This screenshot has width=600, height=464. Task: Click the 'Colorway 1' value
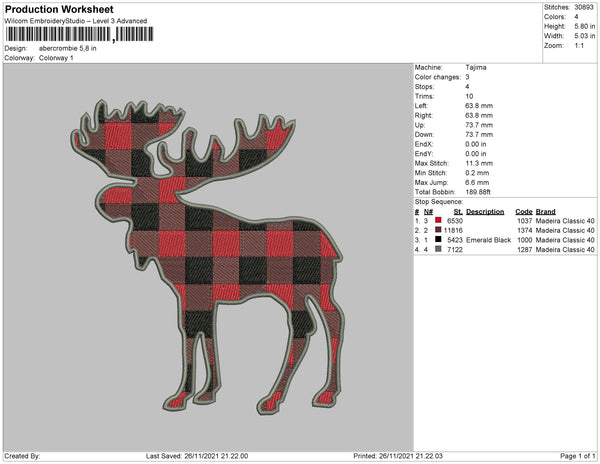pos(56,58)
